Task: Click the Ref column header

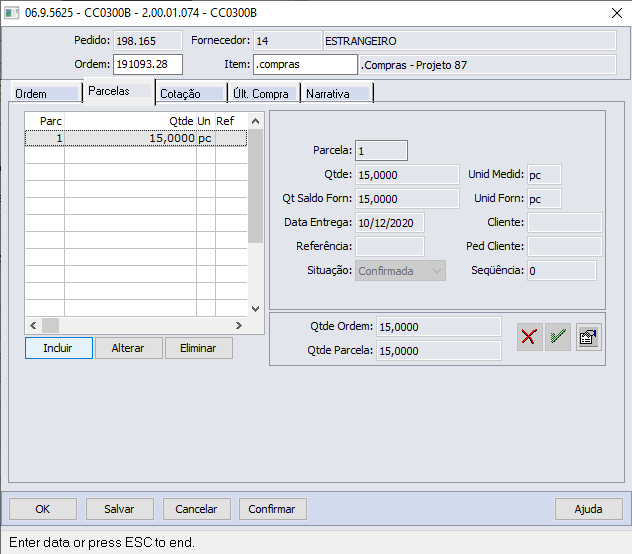Action: [x=231, y=121]
